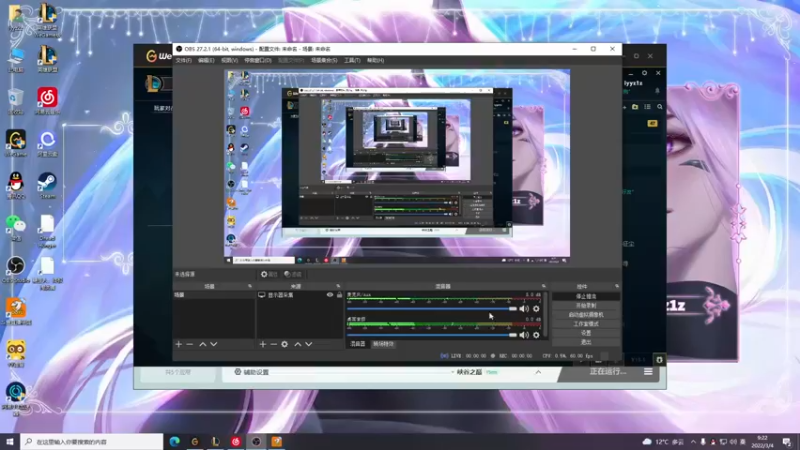Click WeGame taskbar icon
Image resolution: width=800 pixels, height=450 pixels.
click(x=195, y=442)
